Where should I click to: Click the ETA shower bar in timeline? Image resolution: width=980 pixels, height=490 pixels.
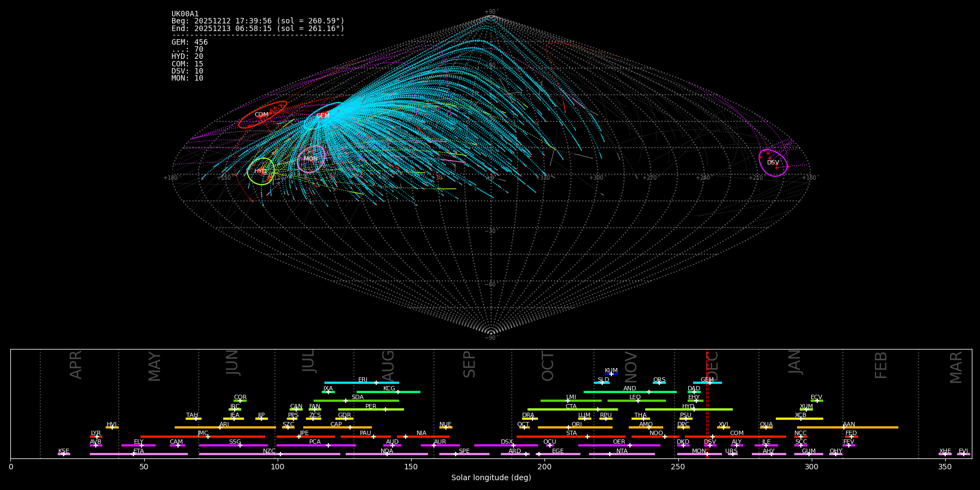click(x=139, y=454)
